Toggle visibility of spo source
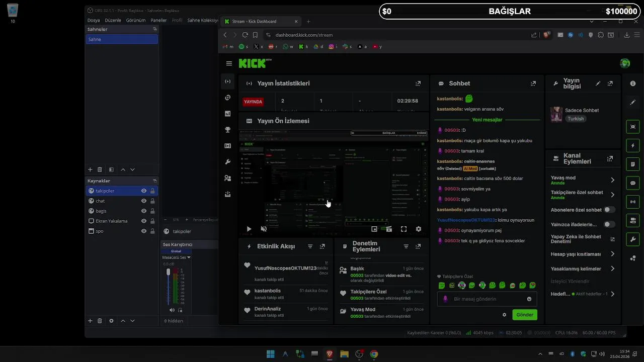The image size is (644, 362). coord(144,231)
